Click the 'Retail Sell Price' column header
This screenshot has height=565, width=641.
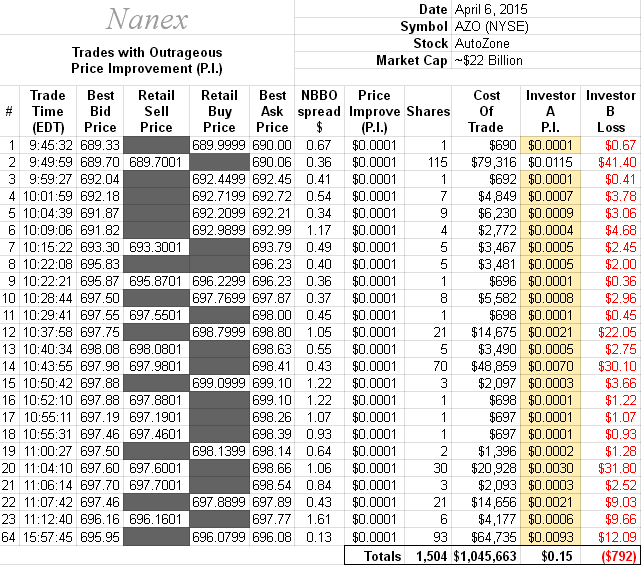coord(156,111)
